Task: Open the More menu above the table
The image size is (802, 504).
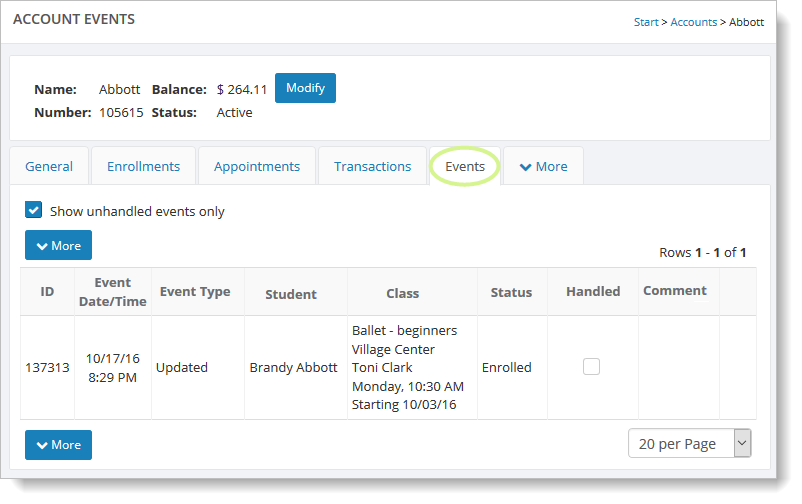Action: (x=58, y=245)
